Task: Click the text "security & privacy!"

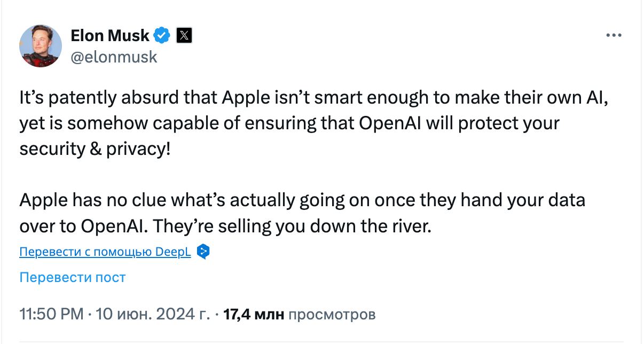Action: pyautogui.click(x=96, y=148)
